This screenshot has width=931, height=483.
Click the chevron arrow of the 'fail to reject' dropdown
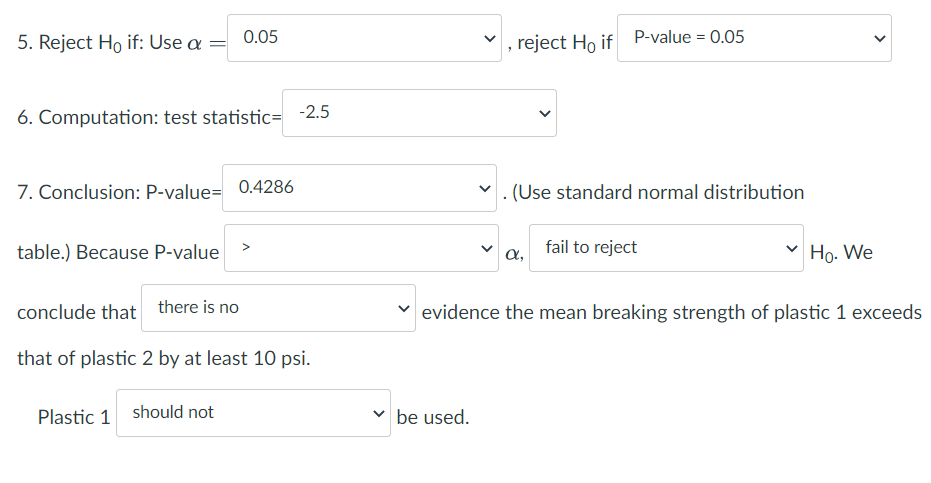[x=791, y=249]
